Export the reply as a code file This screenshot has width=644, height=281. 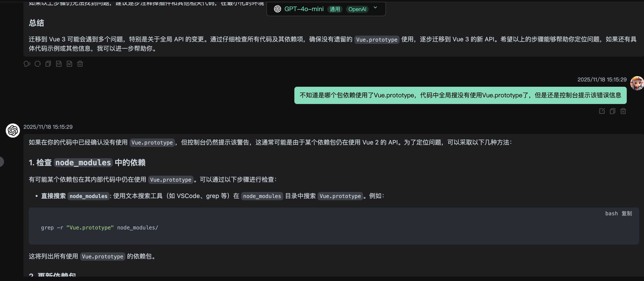pos(59,64)
